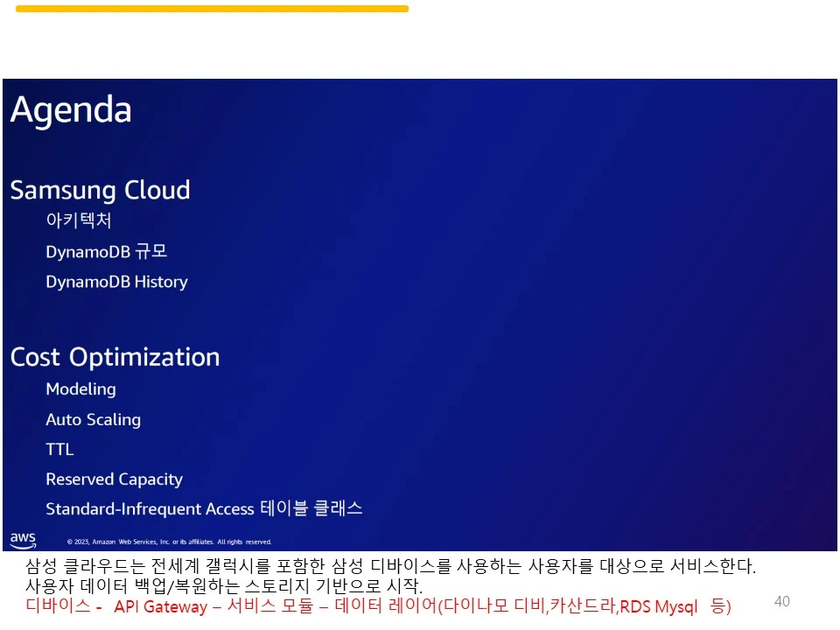Viewport: 840px width, 630px height.
Task: Click the TTL agenda item
Action: coord(59,449)
